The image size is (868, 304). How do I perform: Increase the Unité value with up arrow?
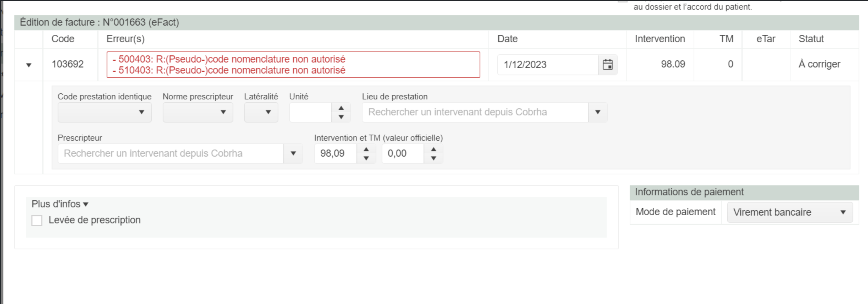341,108
